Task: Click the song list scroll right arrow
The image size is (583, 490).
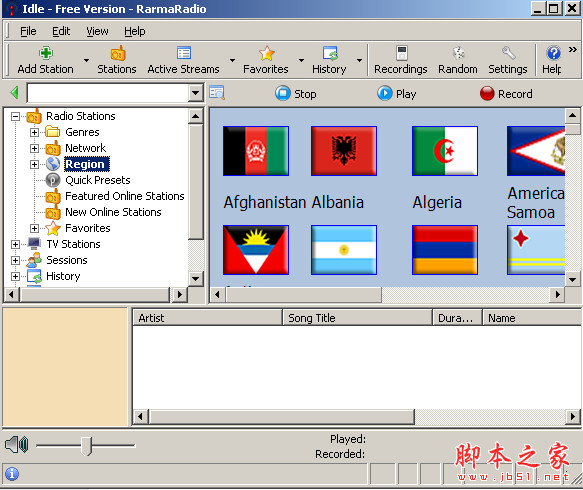Action: click(573, 417)
